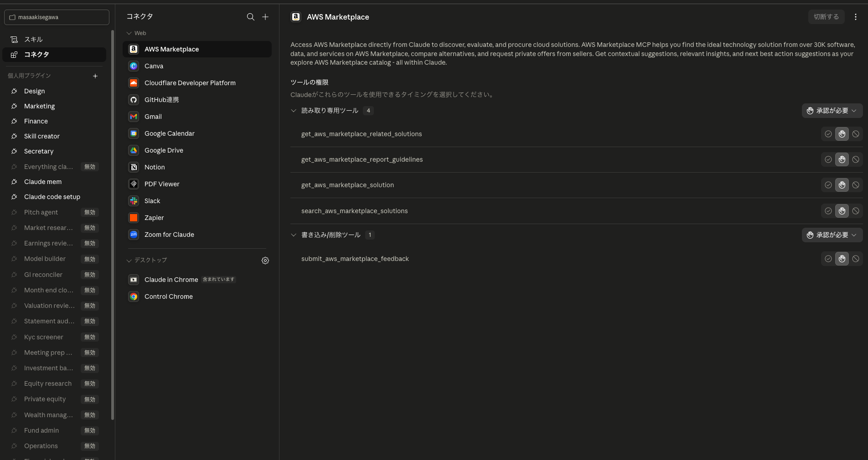
Task: Add a new connector with plus icon
Action: (x=265, y=17)
